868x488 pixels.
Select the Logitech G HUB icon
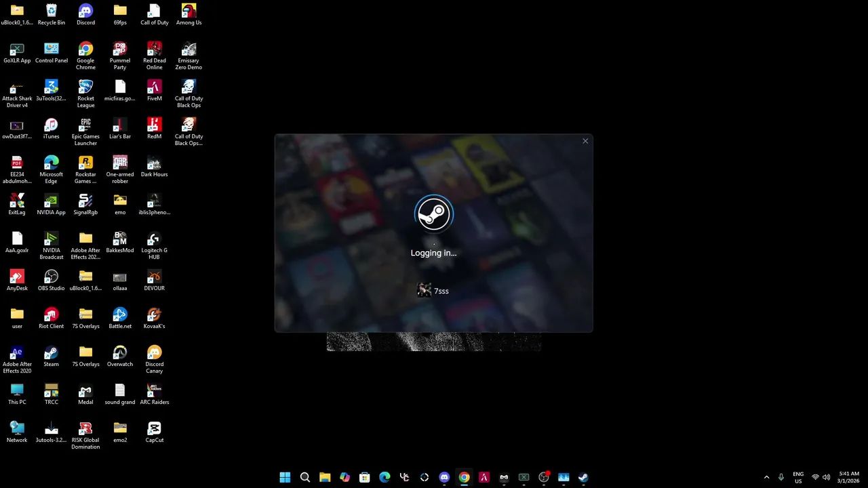coord(155,245)
